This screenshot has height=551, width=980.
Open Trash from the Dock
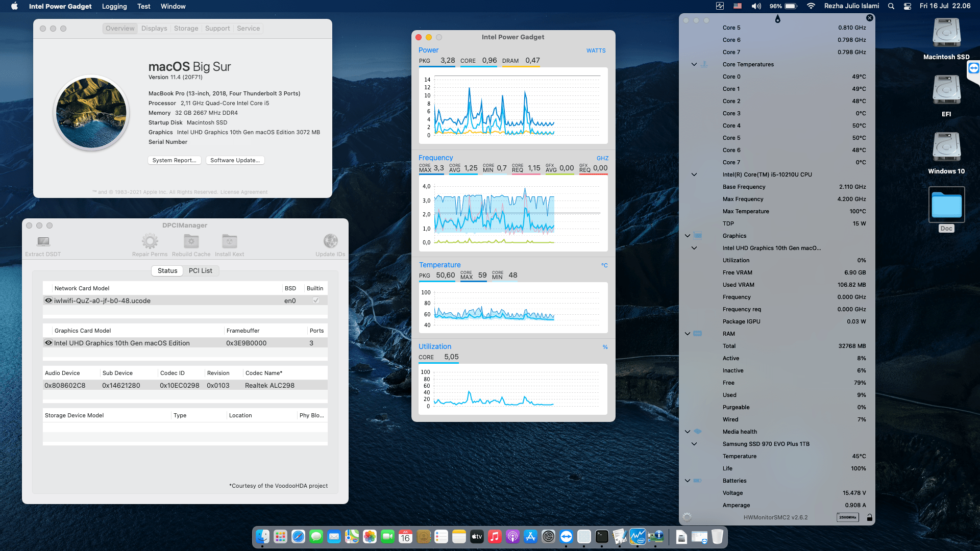717,536
